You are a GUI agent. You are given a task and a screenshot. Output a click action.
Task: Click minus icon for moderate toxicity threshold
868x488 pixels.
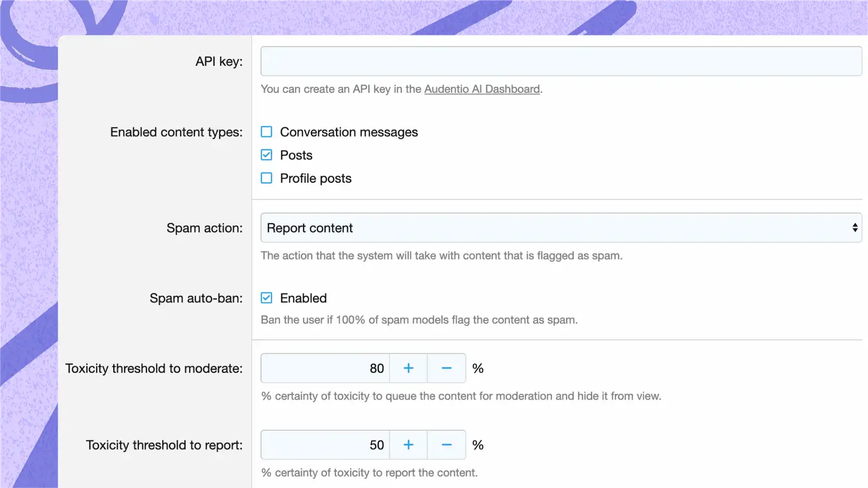pyautogui.click(x=446, y=368)
